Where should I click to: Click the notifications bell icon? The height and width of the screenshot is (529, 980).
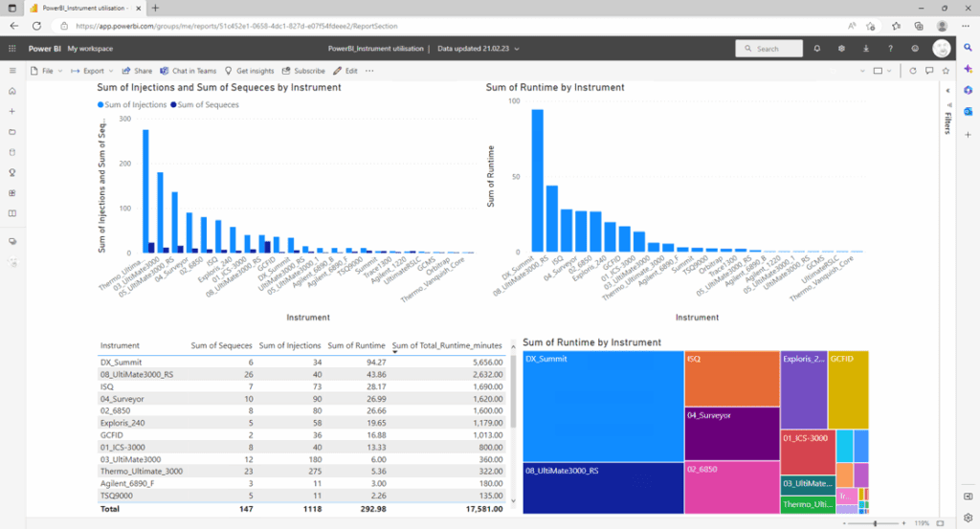point(816,48)
